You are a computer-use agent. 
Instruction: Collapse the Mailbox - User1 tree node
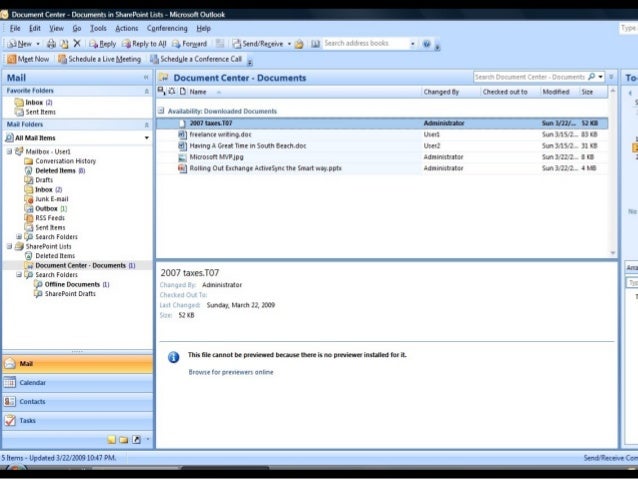(9, 151)
